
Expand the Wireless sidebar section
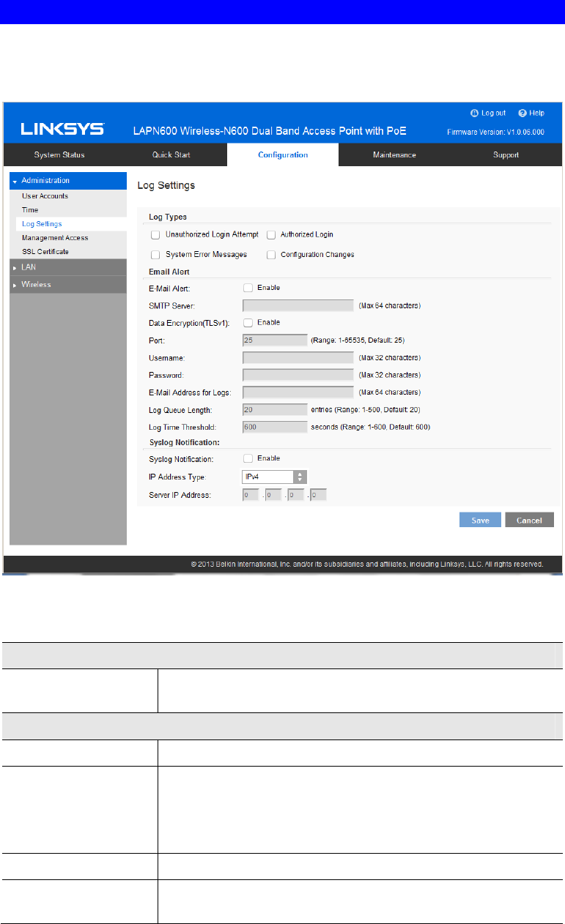pyautogui.click(x=67, y=284)
